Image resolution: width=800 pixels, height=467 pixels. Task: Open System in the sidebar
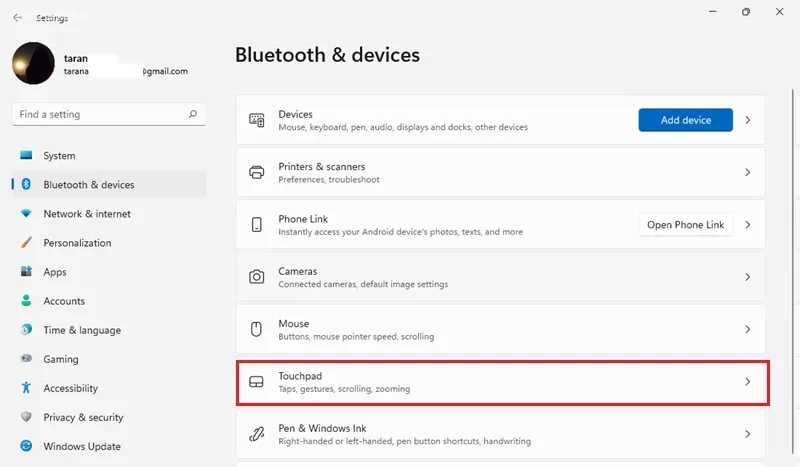tap(59, 156)
